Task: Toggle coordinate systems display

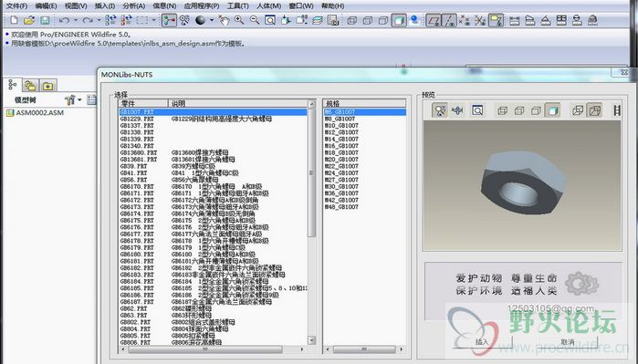Action: [480, 20]
